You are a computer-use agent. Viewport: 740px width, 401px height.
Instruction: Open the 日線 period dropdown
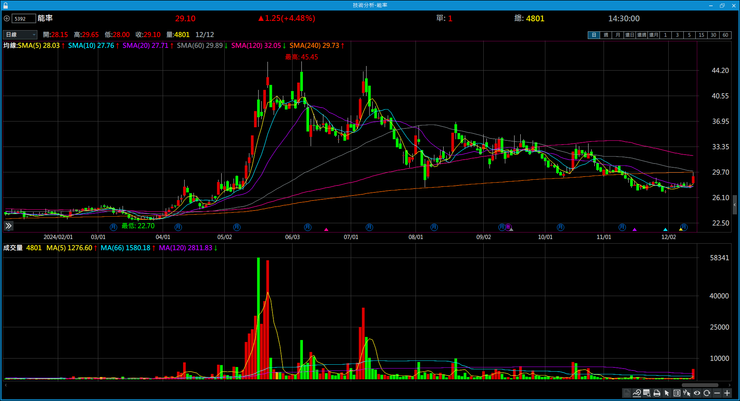(17, 34)
